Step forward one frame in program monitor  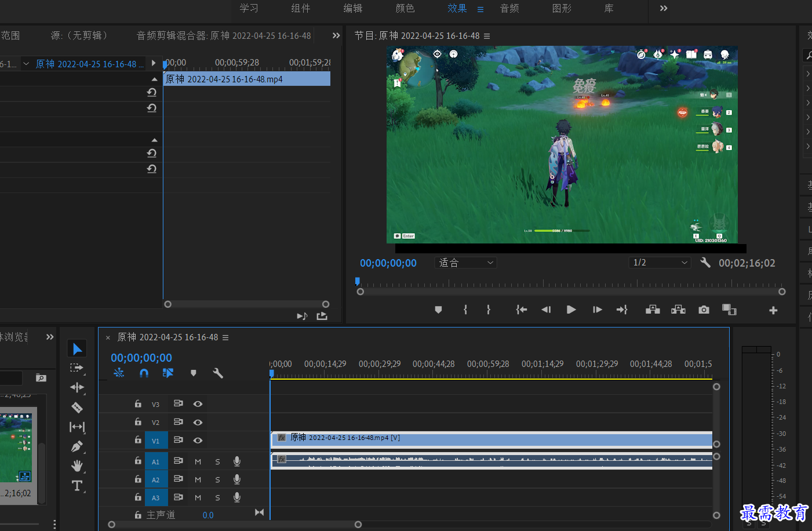(597, 310)
